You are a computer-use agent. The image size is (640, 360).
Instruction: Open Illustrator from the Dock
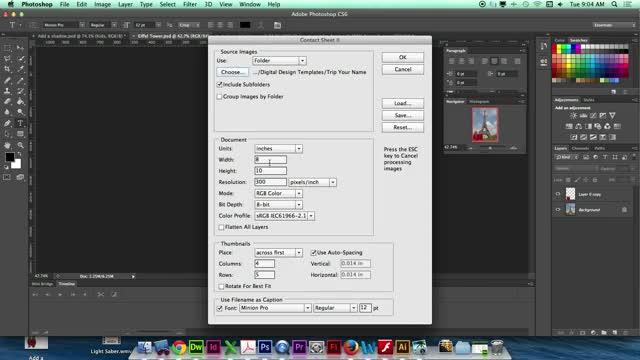[402, 347]
